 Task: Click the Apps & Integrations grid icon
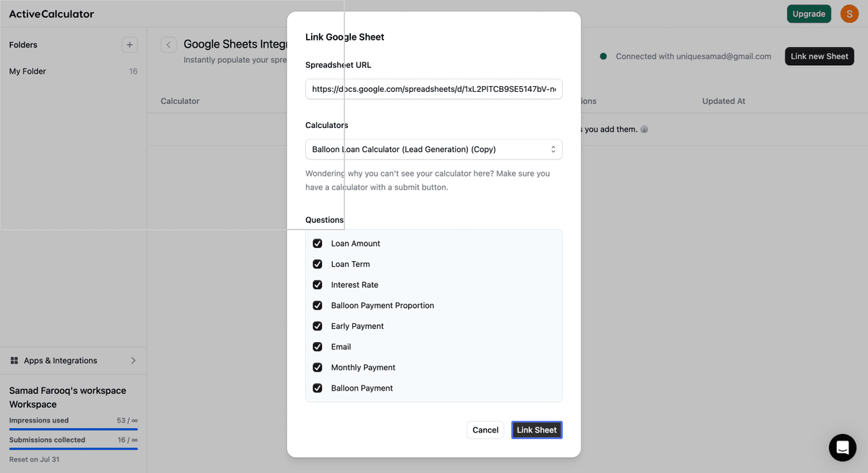(x=14, y=360)
